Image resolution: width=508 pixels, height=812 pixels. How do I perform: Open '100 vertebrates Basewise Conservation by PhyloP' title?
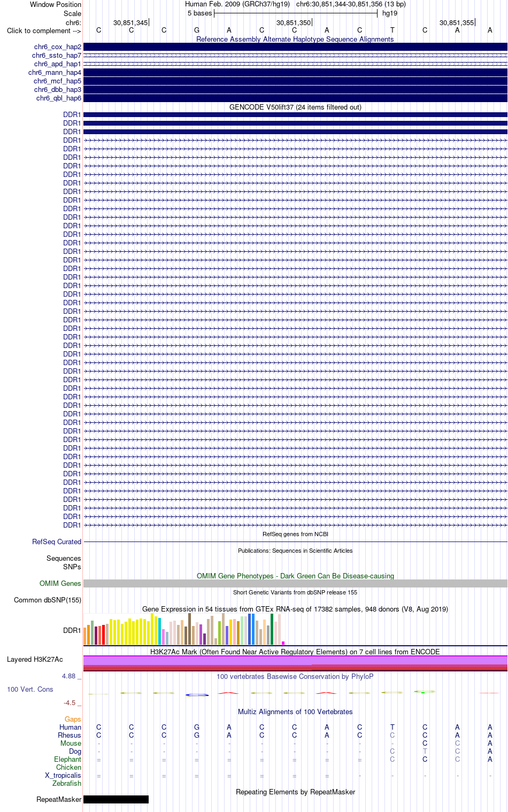[x=295, y=676]
